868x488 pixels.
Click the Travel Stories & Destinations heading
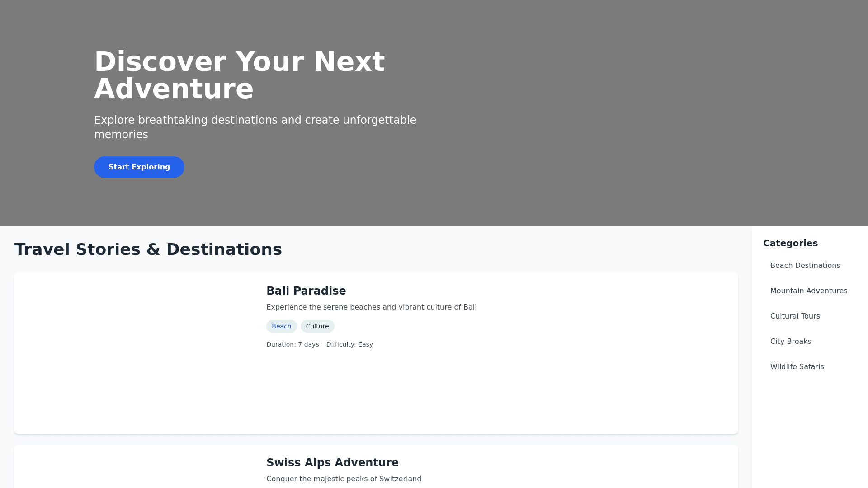pos(148,249)
